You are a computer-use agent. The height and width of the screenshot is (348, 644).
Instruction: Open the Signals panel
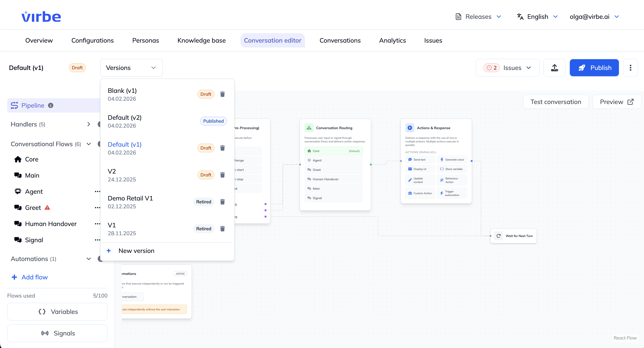tap(57, 333)
